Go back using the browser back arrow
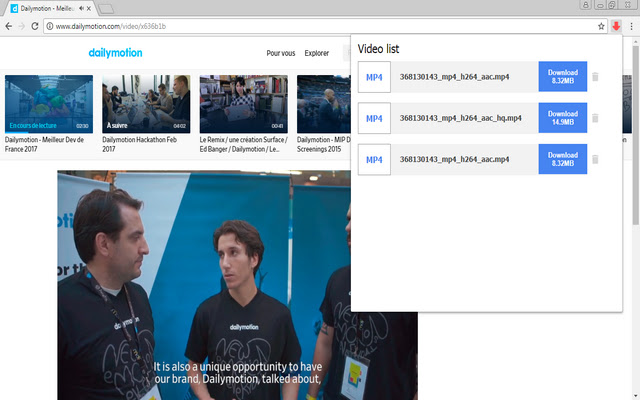The height and width of the screenshot is (400, 640). pos(8,26)
